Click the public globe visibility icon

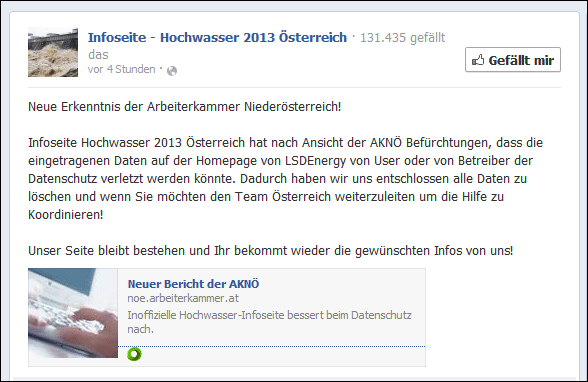[x=172, y=70]
